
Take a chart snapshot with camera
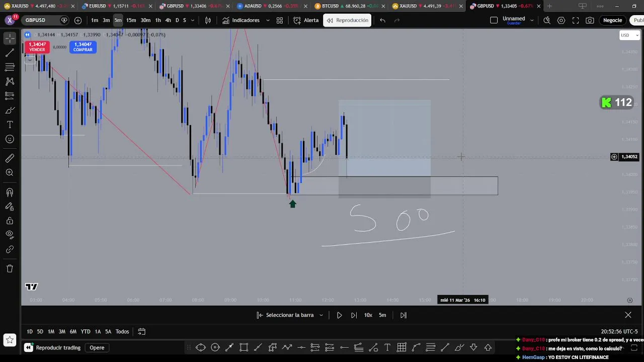click(590, 20)
